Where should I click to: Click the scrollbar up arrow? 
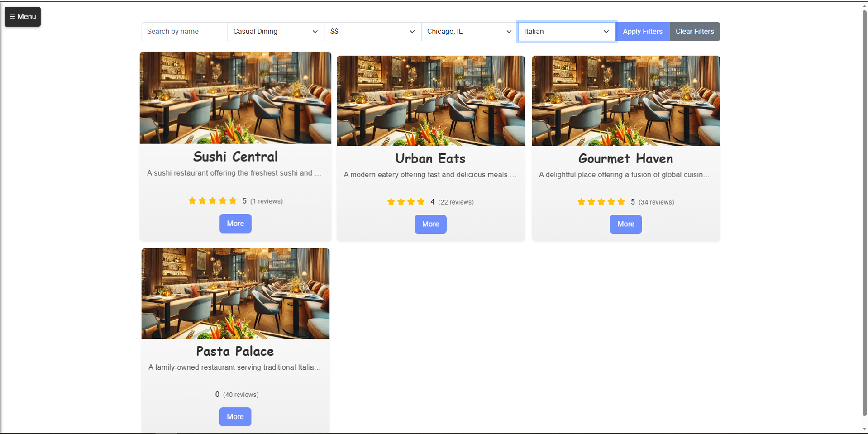tap(864, 6)
